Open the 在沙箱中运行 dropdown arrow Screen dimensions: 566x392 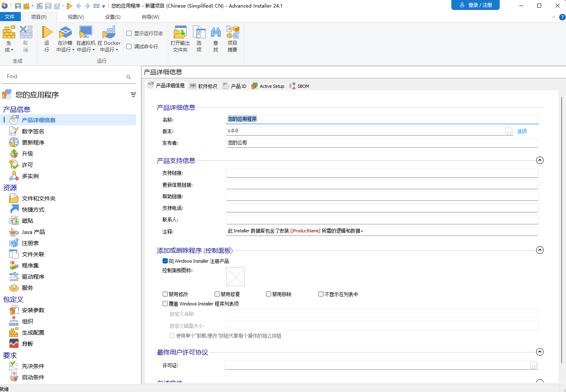coord(73,50)
